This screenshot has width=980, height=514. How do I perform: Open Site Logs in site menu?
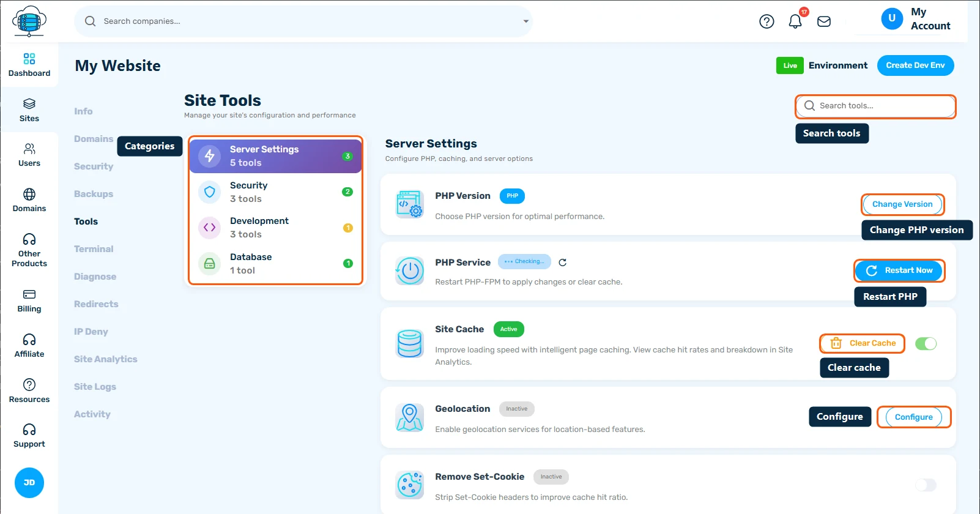point(95,387)
